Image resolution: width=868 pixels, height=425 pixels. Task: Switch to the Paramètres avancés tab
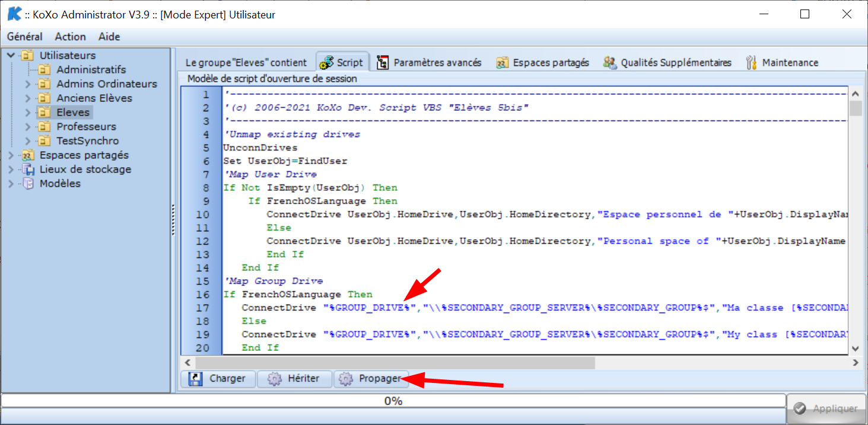coord(430,62)
